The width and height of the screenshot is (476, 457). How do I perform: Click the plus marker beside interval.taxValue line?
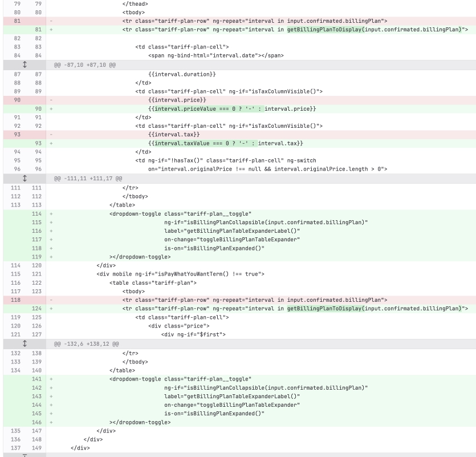pyautogui.click(x=51, y=143)
